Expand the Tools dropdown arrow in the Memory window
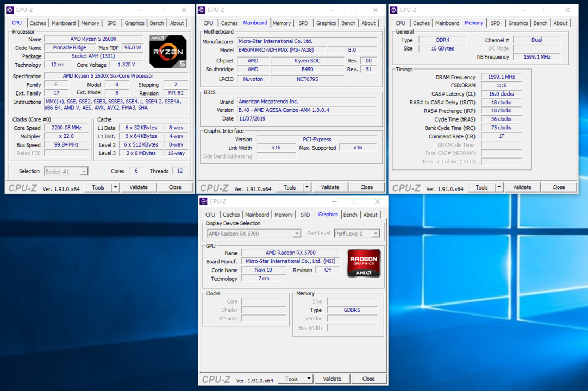The image size is (588, 391). click(x=499, y=187)
